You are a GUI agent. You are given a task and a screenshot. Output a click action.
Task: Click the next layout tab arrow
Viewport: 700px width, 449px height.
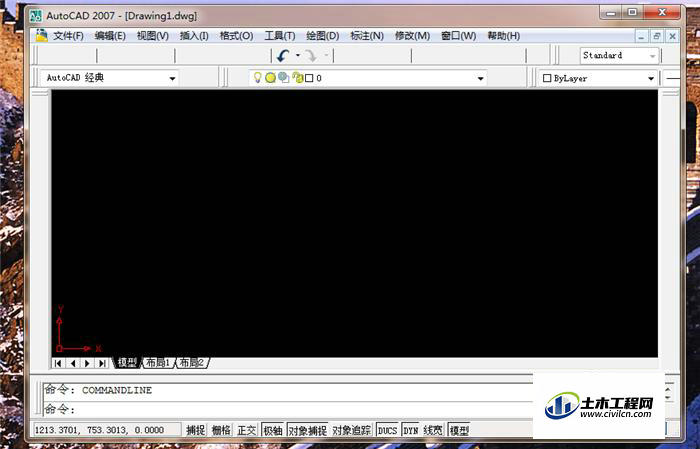[88, 363]
